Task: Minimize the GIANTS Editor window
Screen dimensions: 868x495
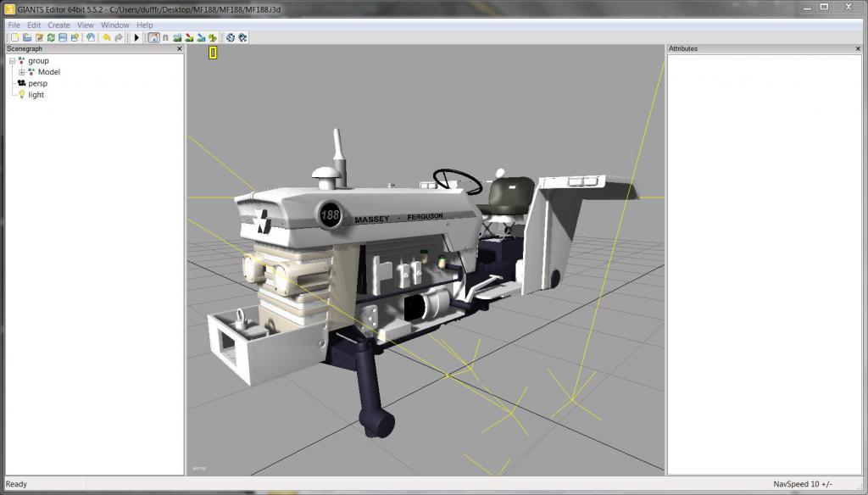Action: click(x=808, y=7)
